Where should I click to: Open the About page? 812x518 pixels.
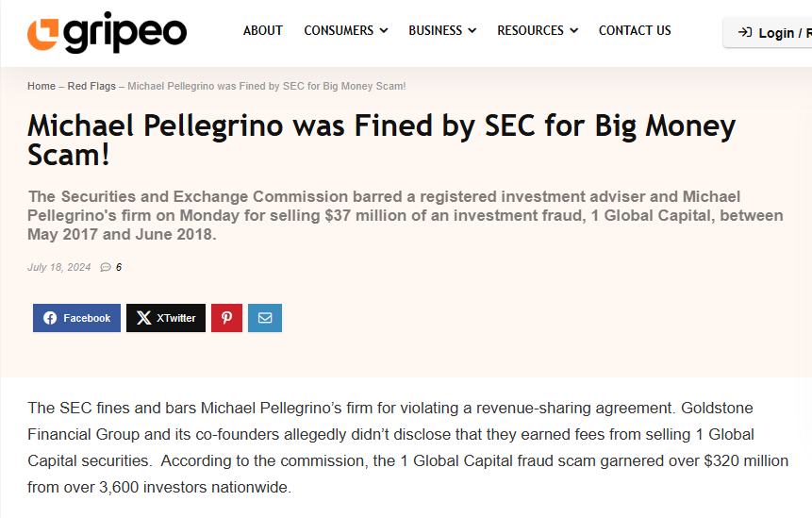(263, 30)
